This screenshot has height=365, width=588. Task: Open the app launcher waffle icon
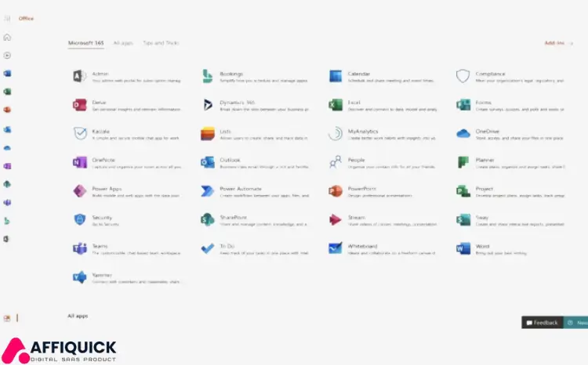tap(7, 18)
